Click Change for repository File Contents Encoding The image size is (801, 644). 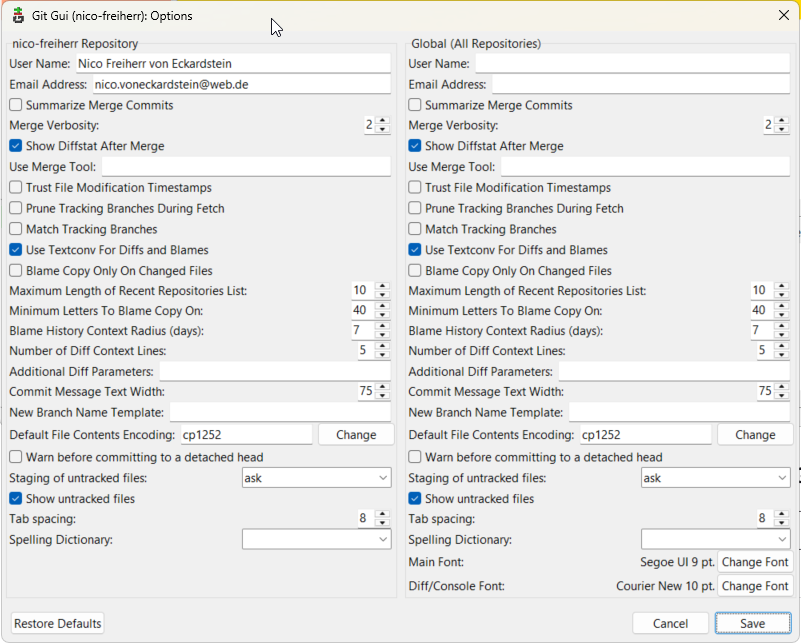pos(356,435)
